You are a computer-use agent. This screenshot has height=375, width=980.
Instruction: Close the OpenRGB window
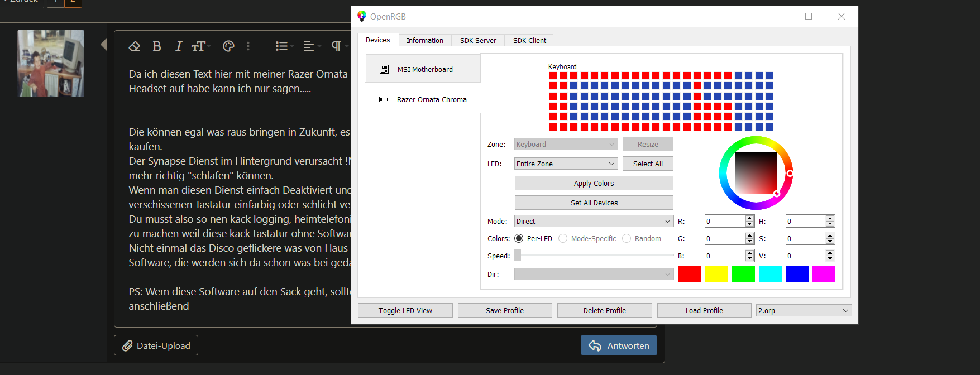coord(842,16)
